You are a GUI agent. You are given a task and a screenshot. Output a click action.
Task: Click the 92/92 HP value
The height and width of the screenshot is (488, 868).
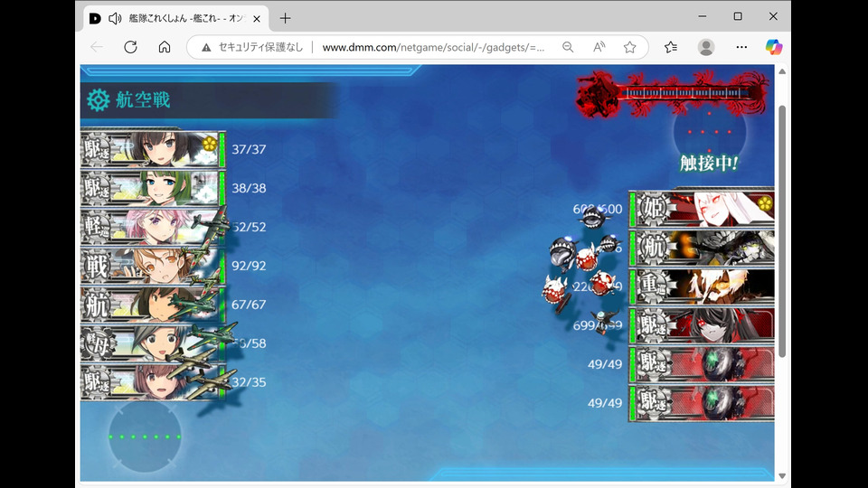(x=249, y=266)
